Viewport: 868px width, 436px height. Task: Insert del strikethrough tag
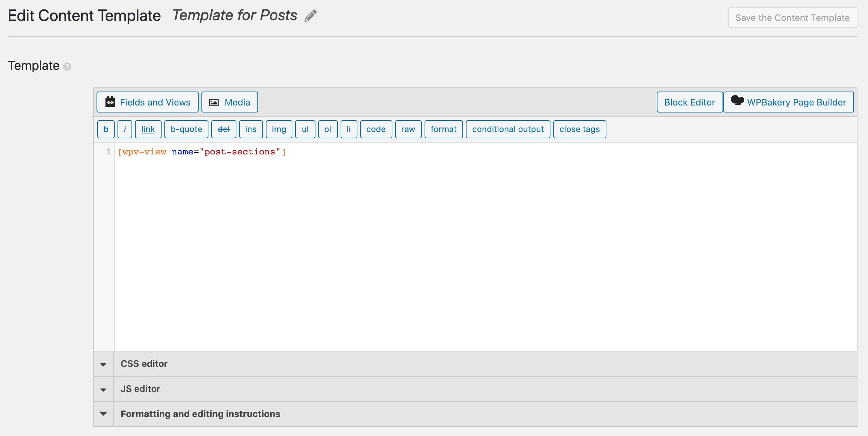224,129
